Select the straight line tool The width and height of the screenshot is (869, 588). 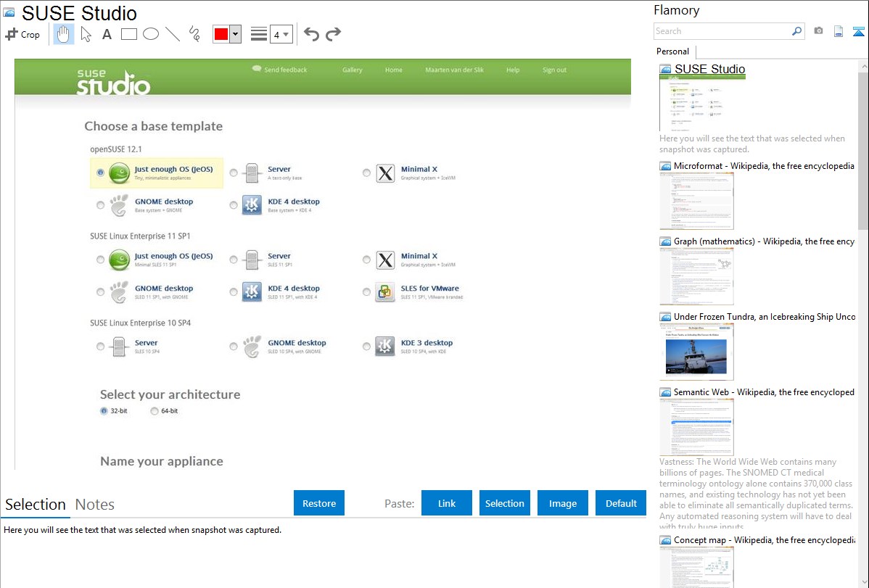click(x=173, y=34)
